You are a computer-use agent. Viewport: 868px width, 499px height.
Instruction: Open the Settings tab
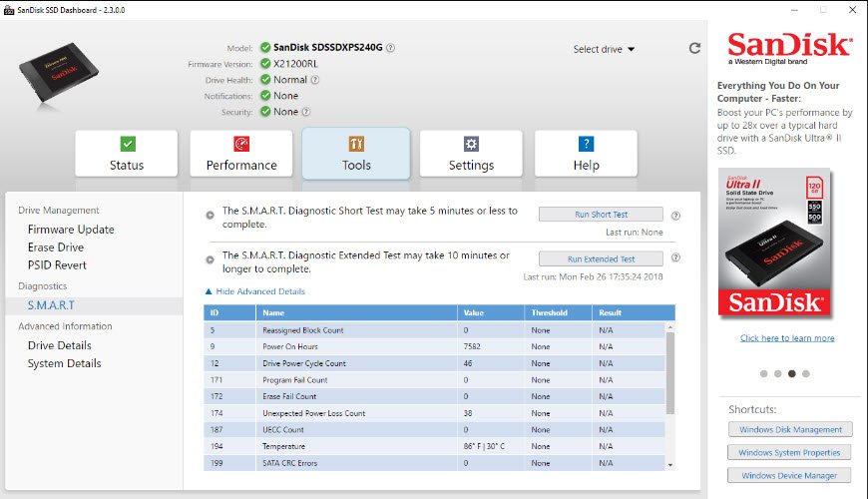(x=471, y=154)
